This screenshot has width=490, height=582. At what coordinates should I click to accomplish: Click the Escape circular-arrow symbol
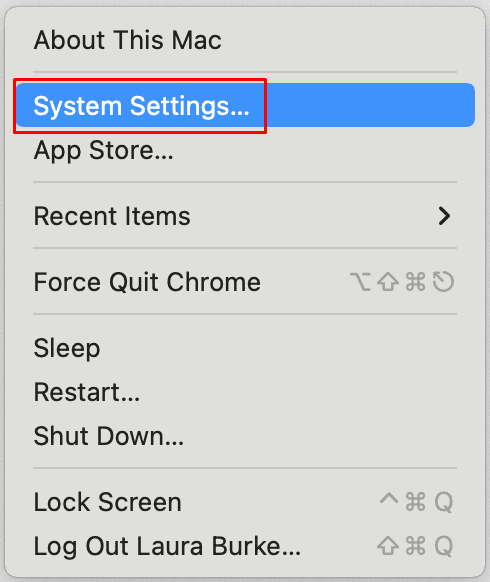click(443, 282)
